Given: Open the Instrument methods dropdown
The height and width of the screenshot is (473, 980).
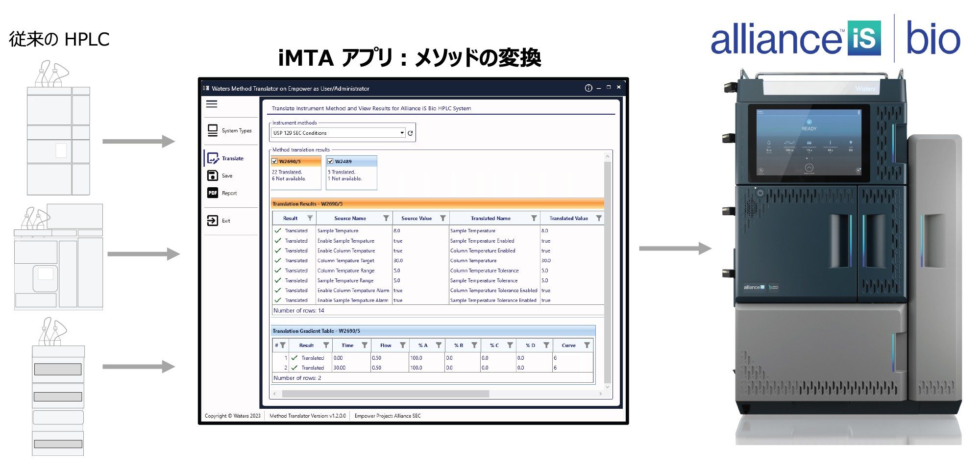Looking at the screenshot, I should (339, 133).
